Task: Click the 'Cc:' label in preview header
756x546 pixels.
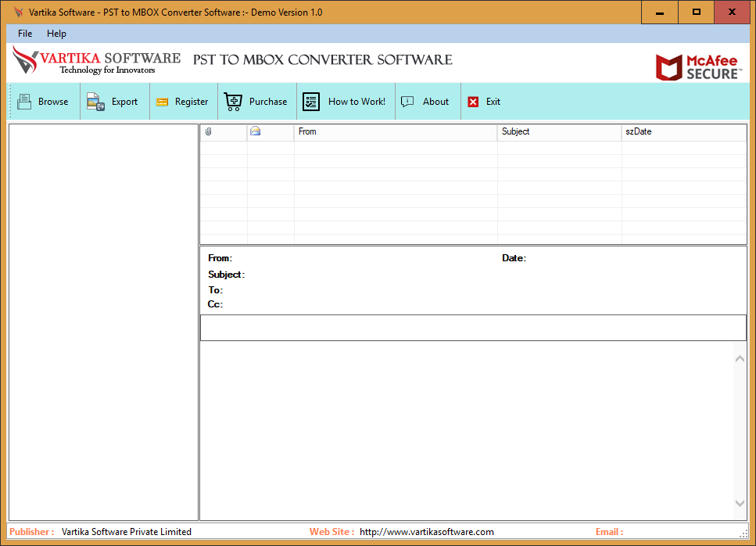Action: coord(215,304)
